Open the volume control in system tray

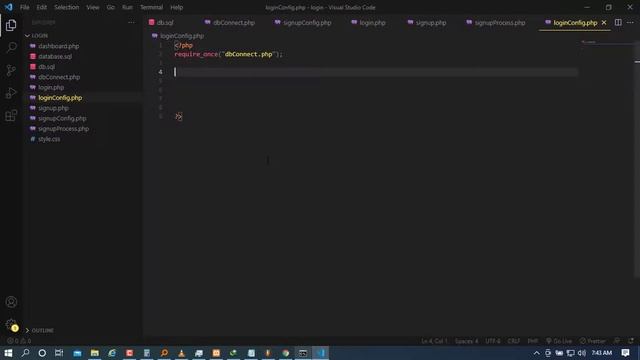pyautogui.click(x=582, y=353)
